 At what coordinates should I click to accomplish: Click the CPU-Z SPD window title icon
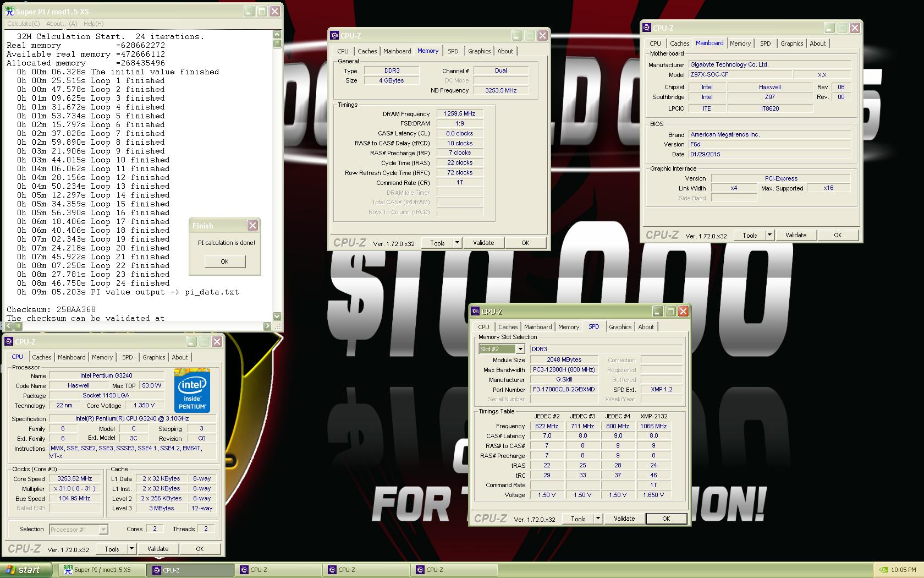(x=476, y=312)
